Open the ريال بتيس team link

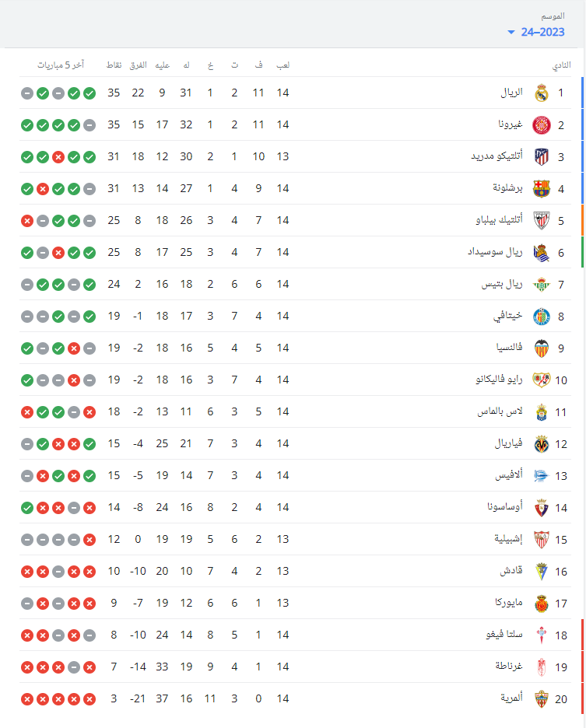pos(502,284)
